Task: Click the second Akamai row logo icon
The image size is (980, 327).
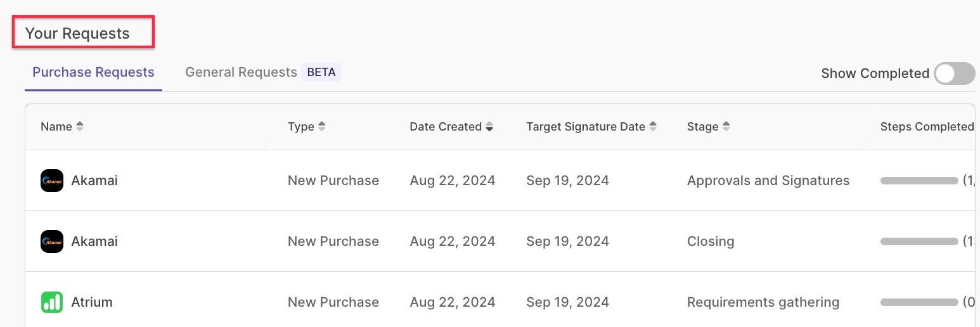Action: 52,241
